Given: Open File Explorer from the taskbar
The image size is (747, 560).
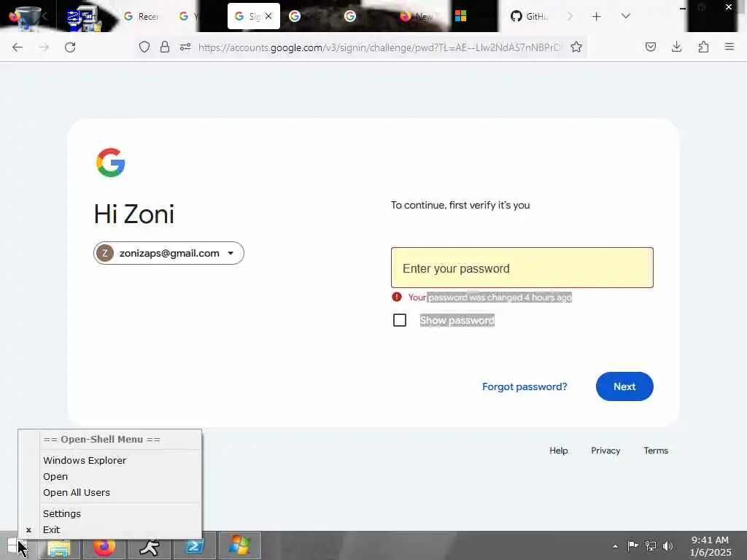Looking at the screenshot, I should pyautogui.click(x=59, y=546).
